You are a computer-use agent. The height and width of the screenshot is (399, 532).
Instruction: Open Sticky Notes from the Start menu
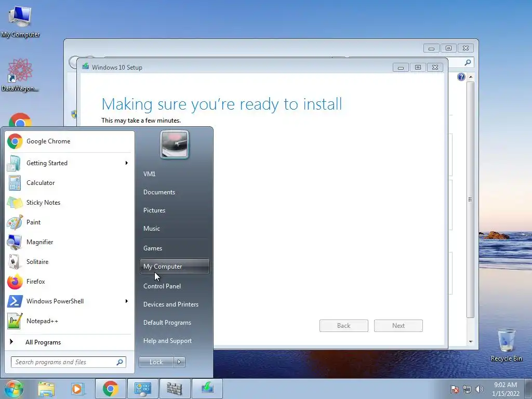click(x=70, y=203)
